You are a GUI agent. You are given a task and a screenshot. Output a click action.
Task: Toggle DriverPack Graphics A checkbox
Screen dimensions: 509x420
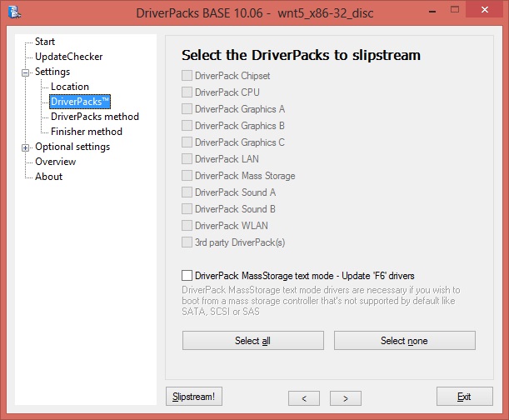[187, 109]
